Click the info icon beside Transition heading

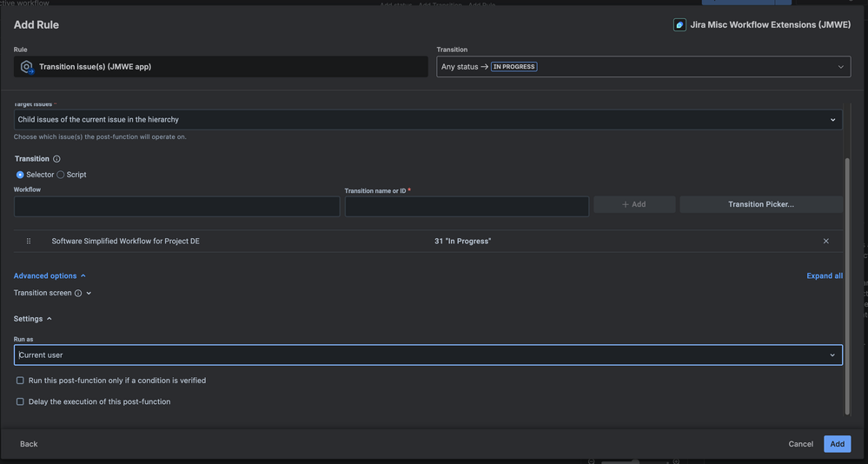57,159
